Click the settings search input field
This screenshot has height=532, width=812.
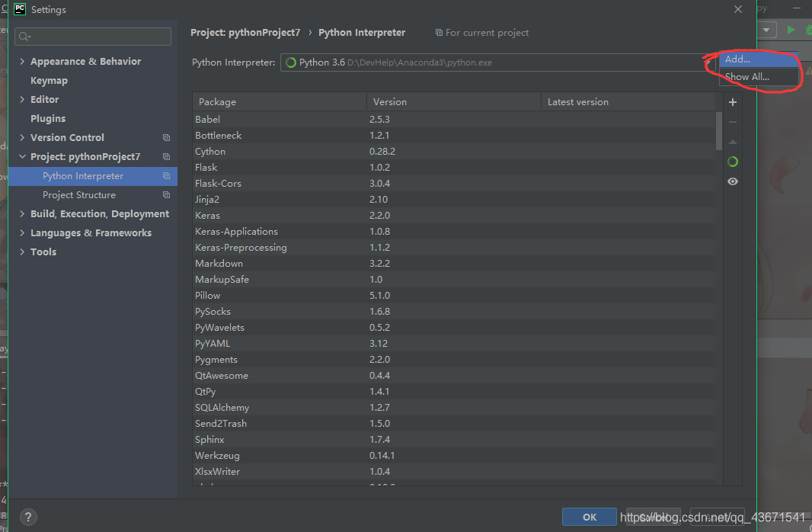[x=93, y=37]
